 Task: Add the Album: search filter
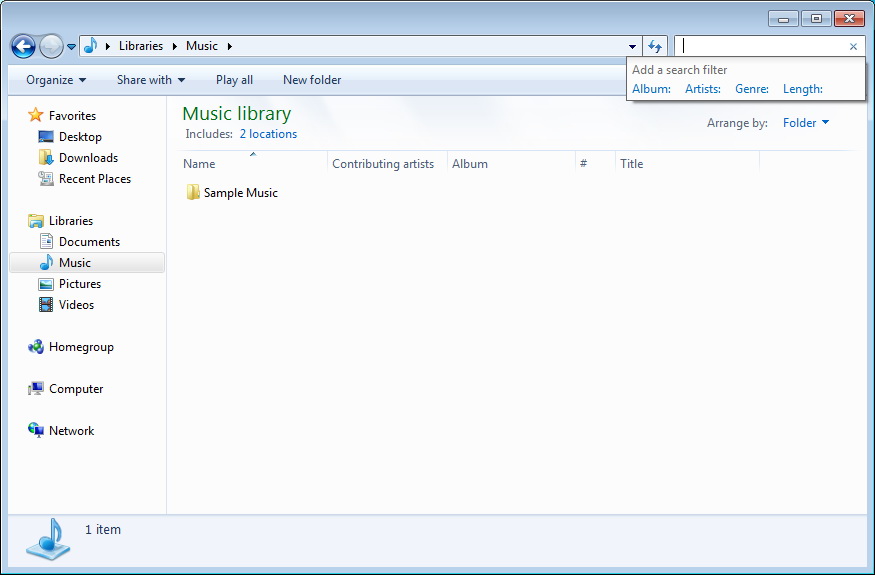651,89
